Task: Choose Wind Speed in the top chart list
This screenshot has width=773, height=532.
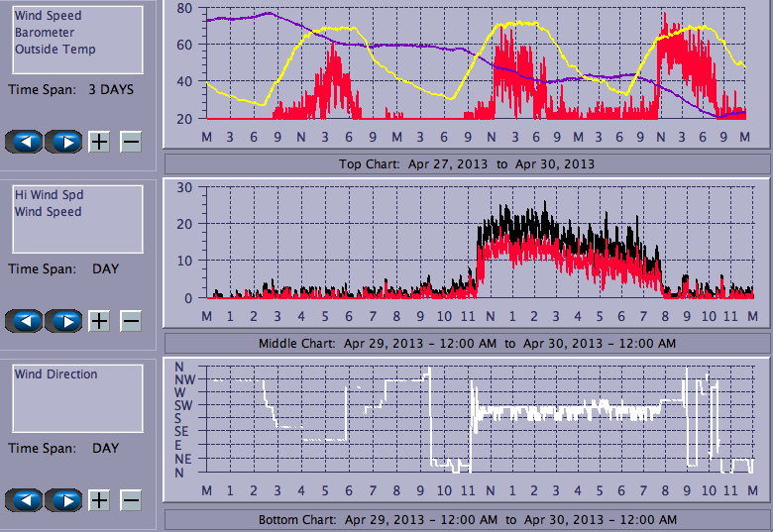Action: coord(48,16)
